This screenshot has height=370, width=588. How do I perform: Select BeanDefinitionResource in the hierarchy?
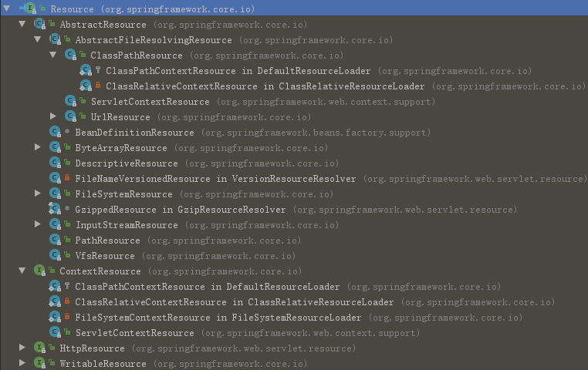(x=134, y=133)
